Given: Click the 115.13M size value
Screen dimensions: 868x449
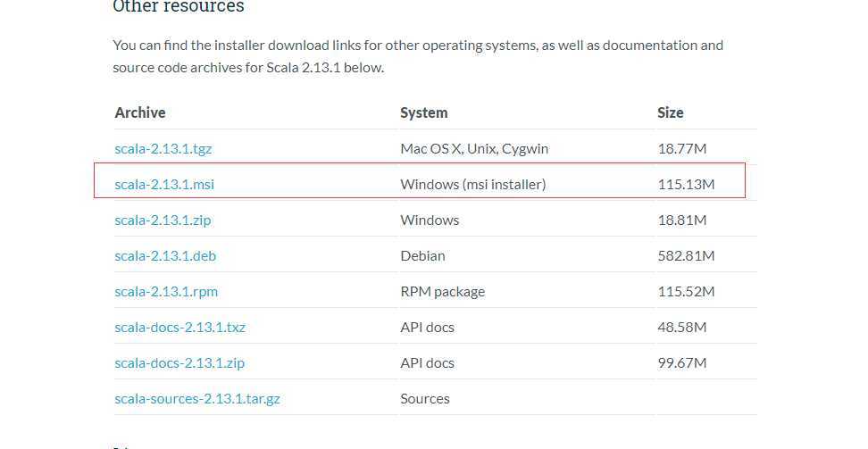Looking at the screenshot, I should click(x=687, y=185).
